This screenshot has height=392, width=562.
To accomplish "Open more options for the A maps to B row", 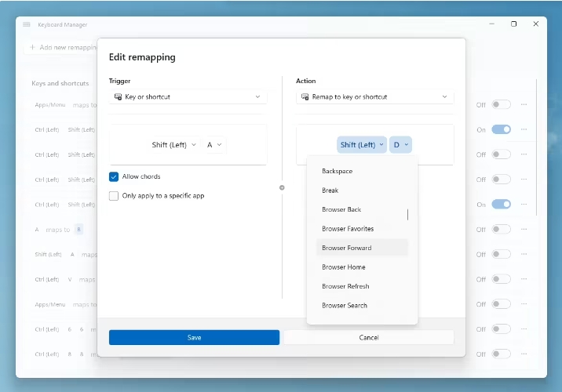I will pyautogui.click(x=524, y=230).
